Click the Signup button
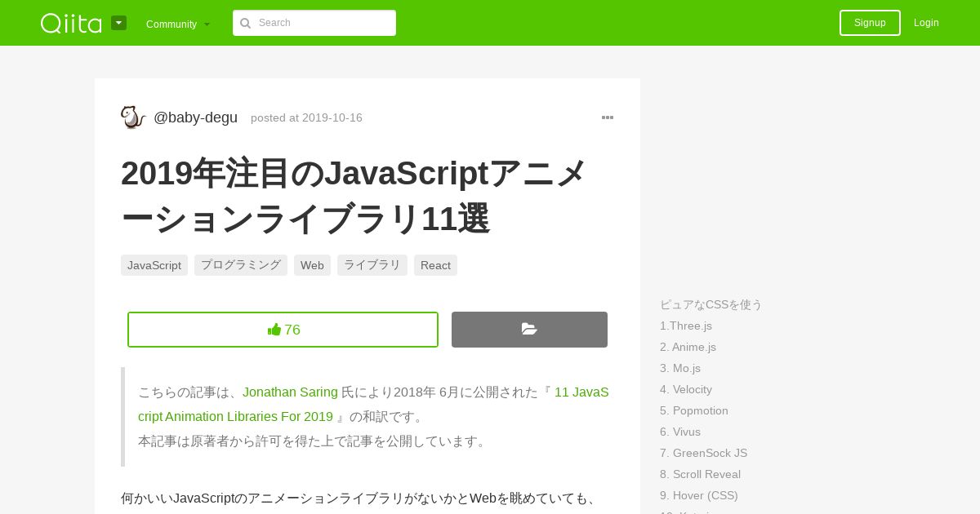Image resolution: width=980 pixels, height=514 pixels. pyautogui.click(x=870, y=23)
